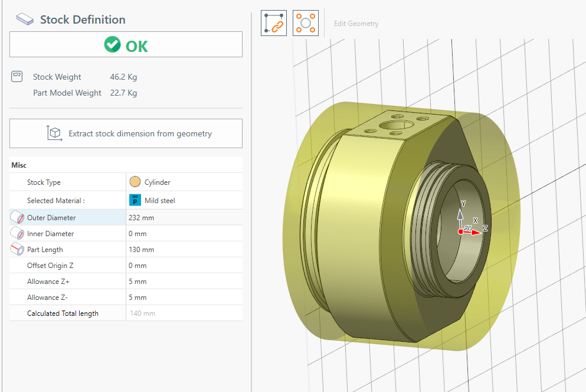Select the Edit Geometry toolbar option

coord(356,24)
